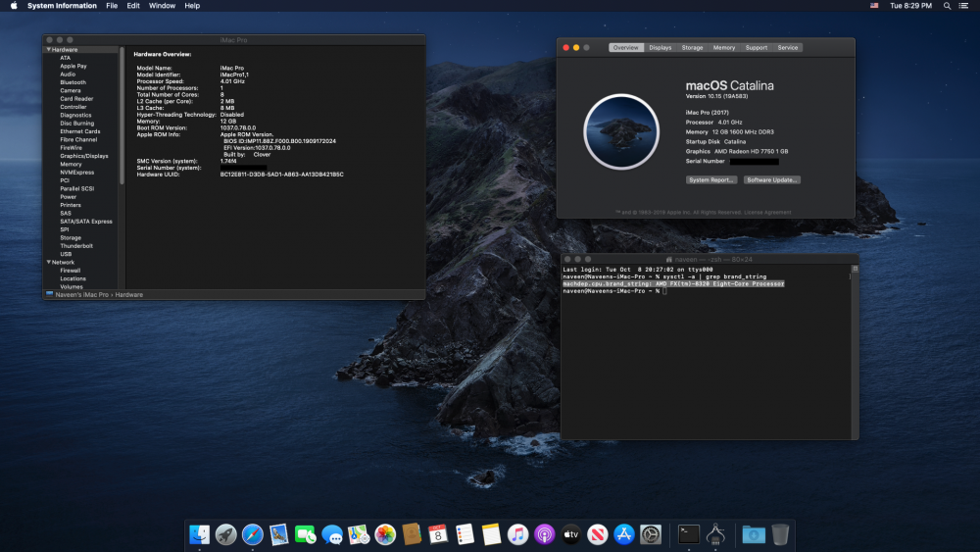This screenshot has width=980, height=552.
Task: Select SATA/SATA Express in sidebar
Action: [x=86, y=222]
